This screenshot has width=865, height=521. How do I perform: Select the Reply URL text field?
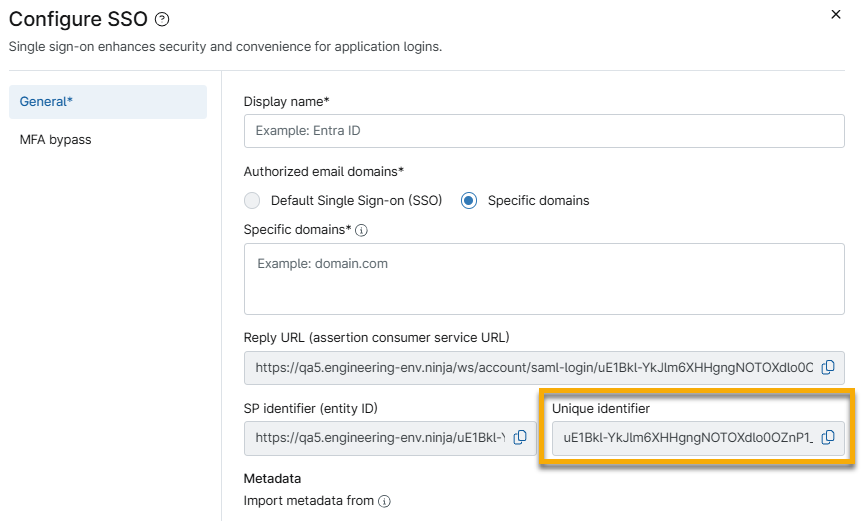point(544,368)
